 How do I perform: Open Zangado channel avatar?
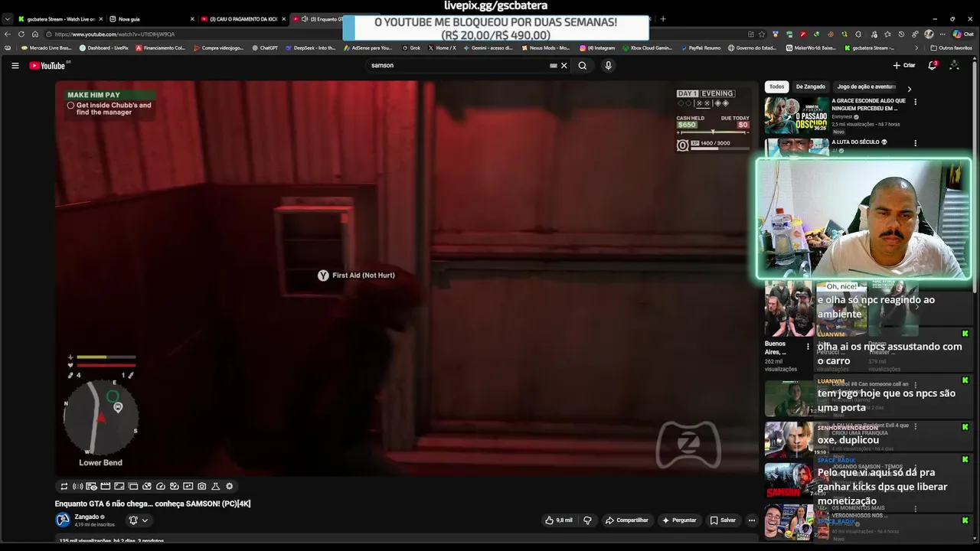click(63, 520)
